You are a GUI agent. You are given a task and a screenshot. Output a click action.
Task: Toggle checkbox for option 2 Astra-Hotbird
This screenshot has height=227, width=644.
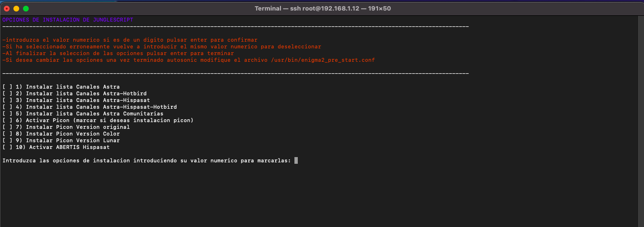[x=8, y=93]
